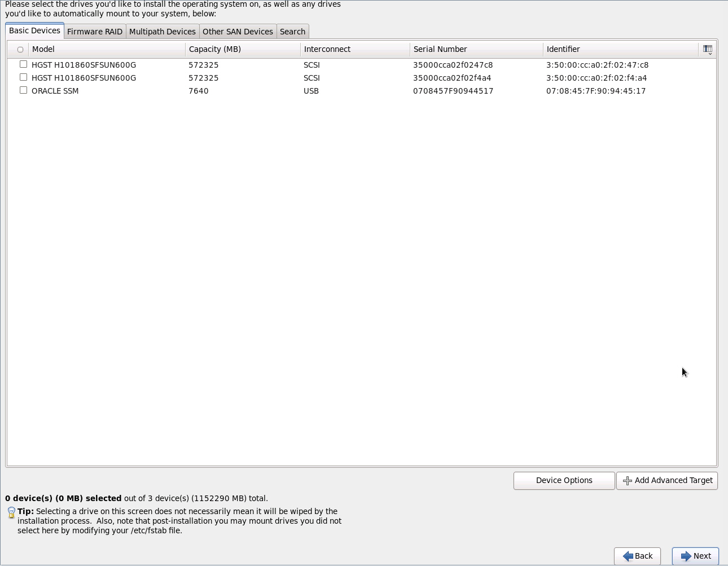Sort drives by the Capacity (MB) column header
Viewport: 728px width, 566px height.
tap(215, 49)
